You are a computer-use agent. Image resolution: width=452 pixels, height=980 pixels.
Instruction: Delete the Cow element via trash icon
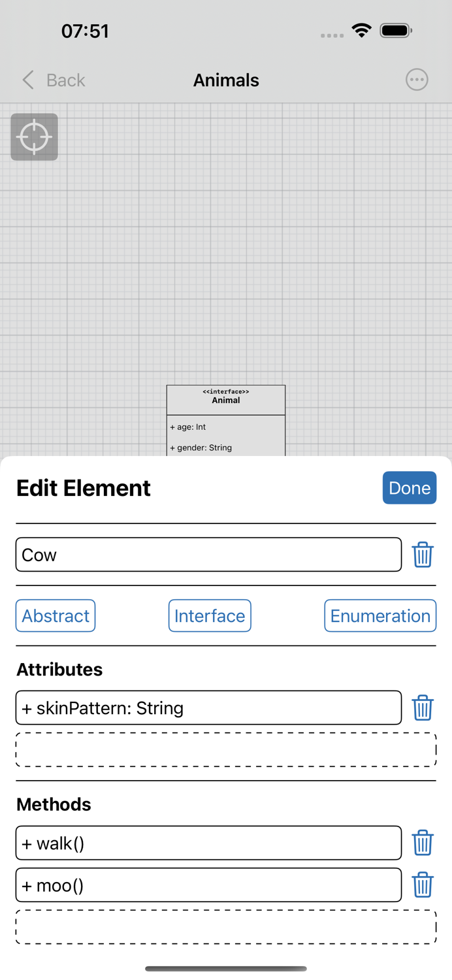tap(423, 554)
